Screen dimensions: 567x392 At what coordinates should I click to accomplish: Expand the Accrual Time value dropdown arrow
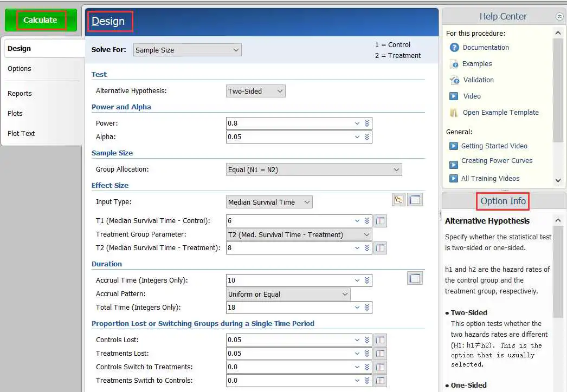click(357, 280)
